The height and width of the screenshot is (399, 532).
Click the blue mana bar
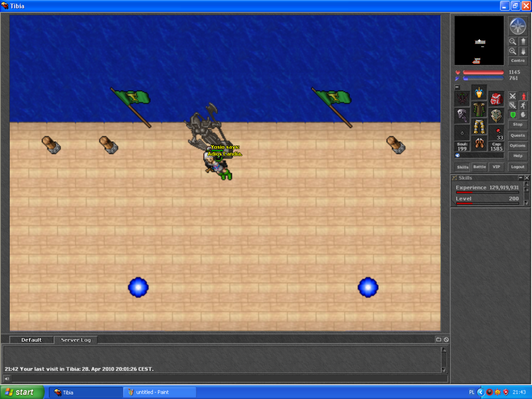pyautogui.click(x=483, y=78)
